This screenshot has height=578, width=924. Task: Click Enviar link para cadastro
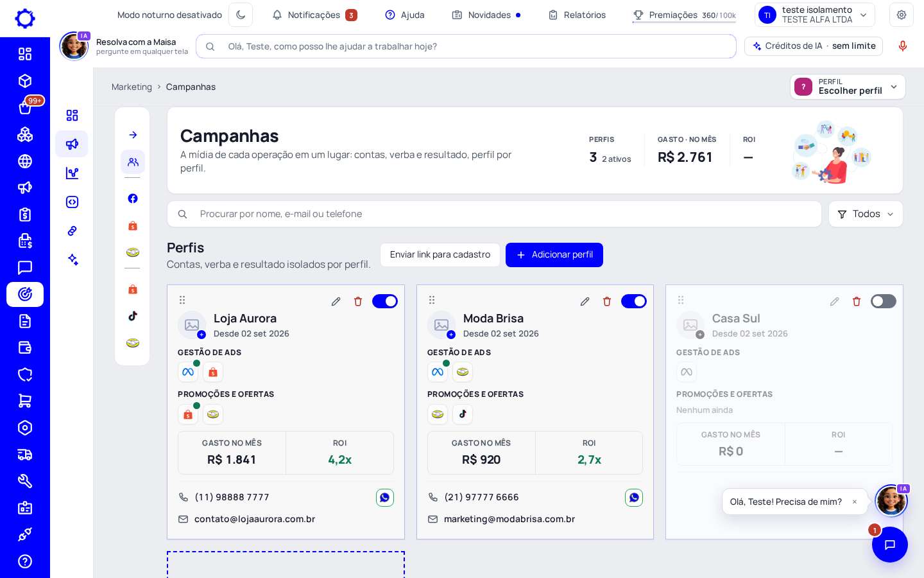tap(440, 255)
